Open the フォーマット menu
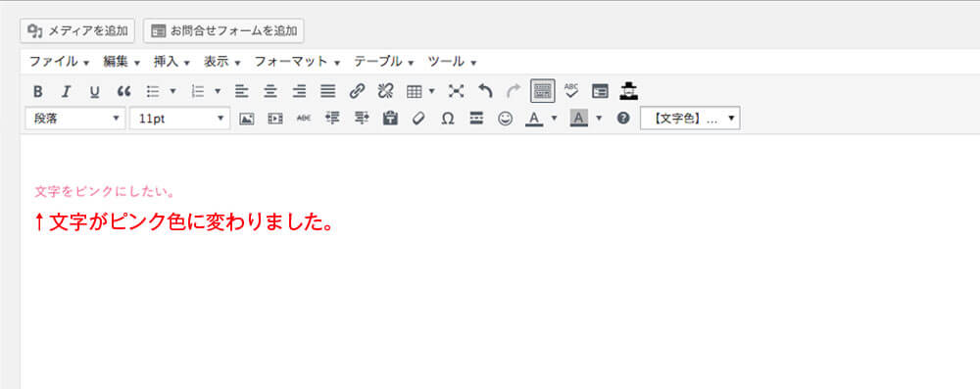Screen dimensions: 980x389 297,62
